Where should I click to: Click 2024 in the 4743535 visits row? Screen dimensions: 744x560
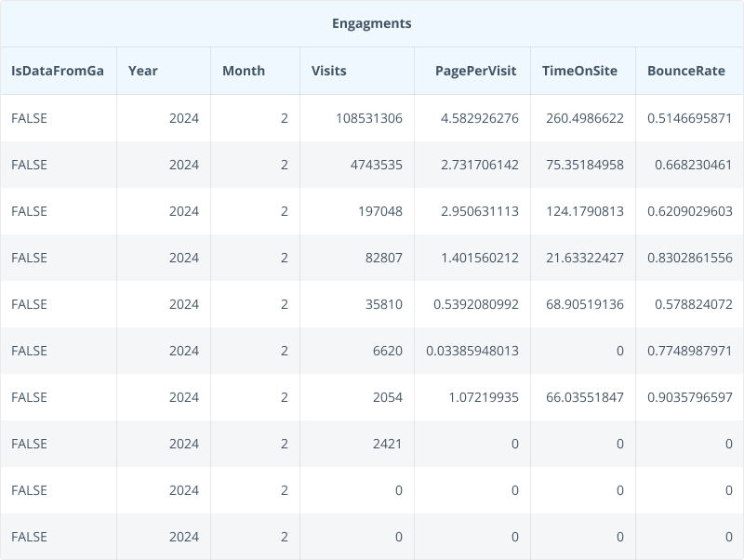(x=184, y=165)
